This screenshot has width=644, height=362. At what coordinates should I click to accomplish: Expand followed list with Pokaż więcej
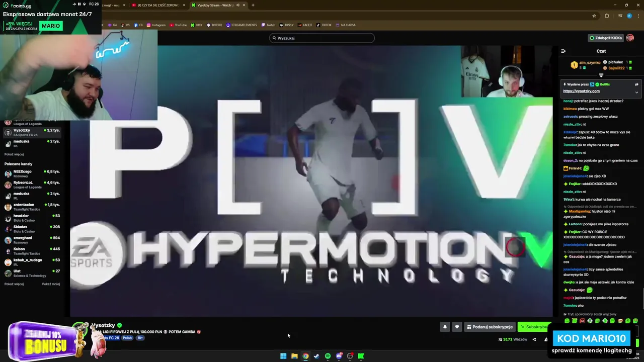click(x=14, y=154)
